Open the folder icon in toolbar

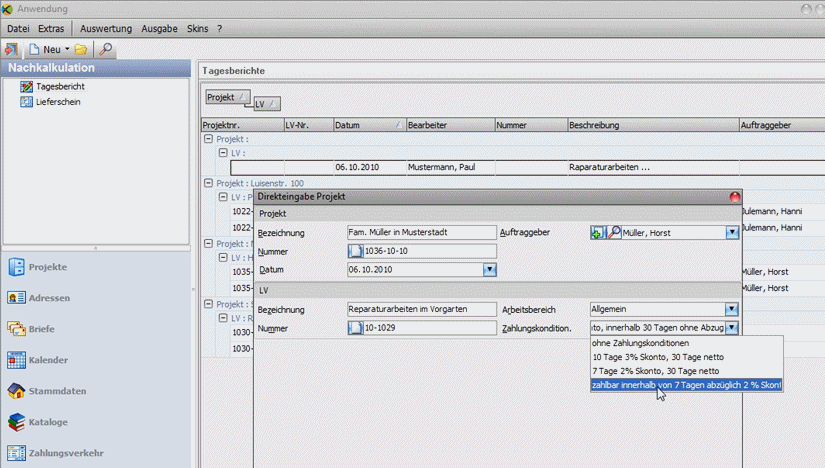[x=81, y=49]
